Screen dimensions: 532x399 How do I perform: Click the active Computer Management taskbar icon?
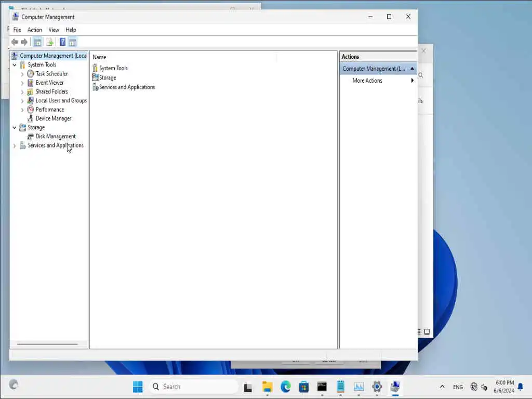tap(395, 387)
